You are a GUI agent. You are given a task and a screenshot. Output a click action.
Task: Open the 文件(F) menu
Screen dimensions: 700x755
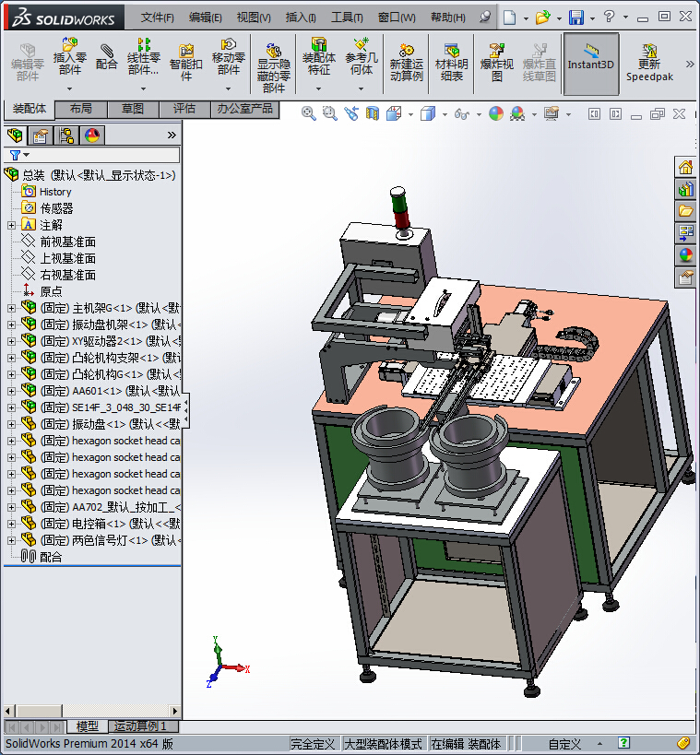157,18
